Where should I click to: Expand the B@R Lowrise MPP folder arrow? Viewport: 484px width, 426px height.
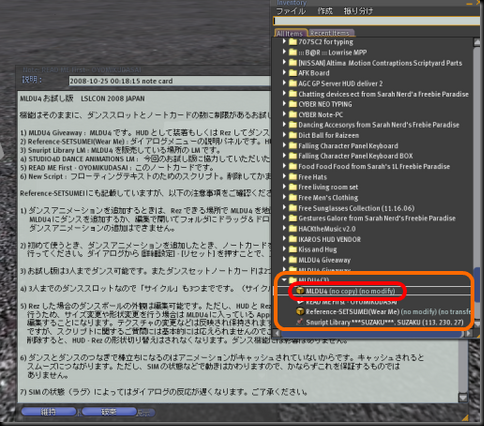pyautogui.click(x=284, y=52)
